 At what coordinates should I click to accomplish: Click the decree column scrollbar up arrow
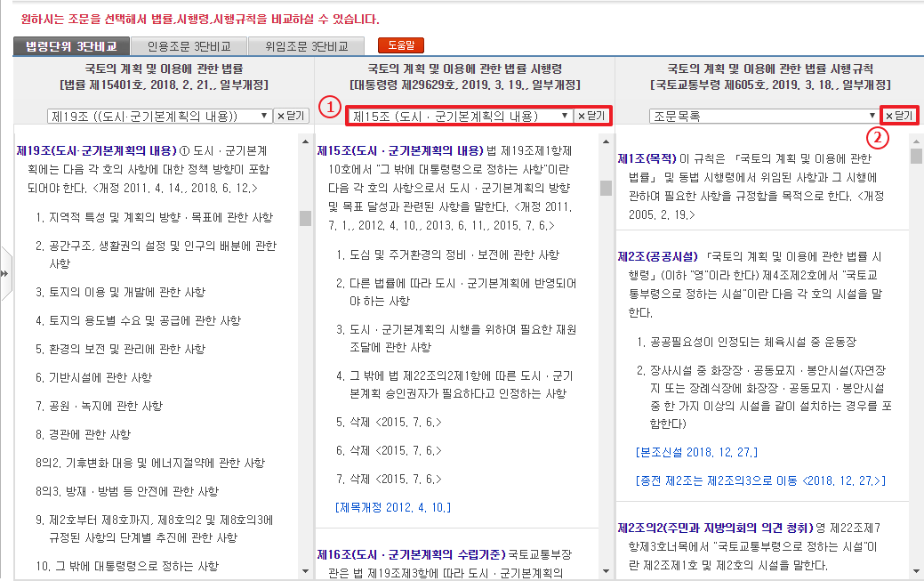tap(606, 141)
